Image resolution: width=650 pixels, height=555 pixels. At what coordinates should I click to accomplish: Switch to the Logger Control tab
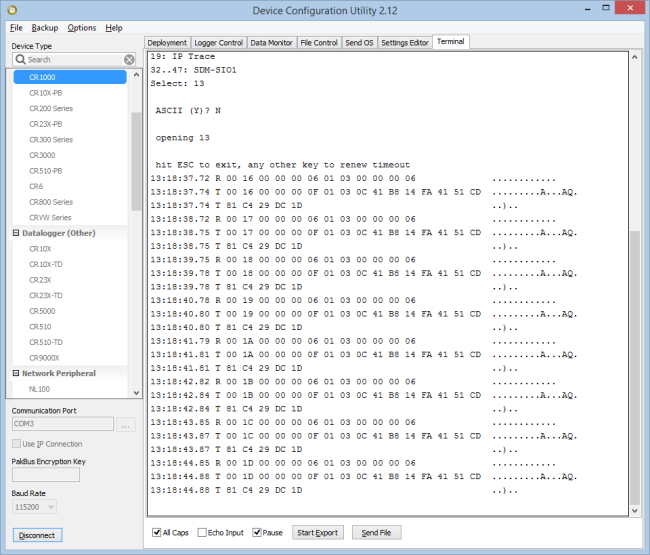pos(218,43)
